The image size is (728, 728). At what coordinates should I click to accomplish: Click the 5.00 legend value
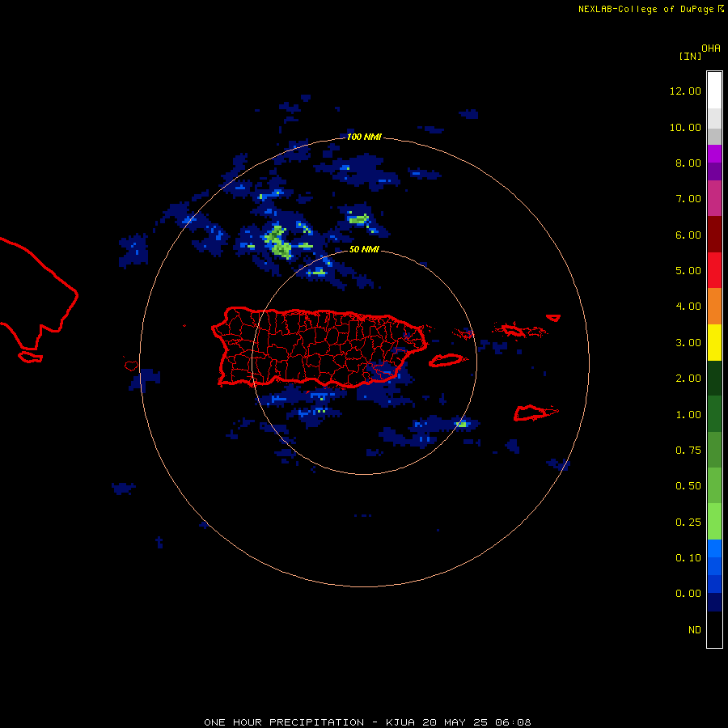[688, 271]
